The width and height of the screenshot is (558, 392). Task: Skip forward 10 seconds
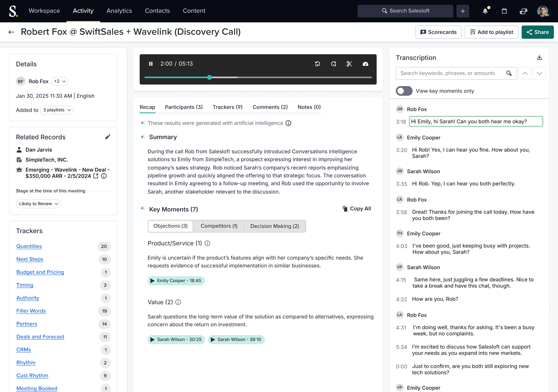pos(334,64)
